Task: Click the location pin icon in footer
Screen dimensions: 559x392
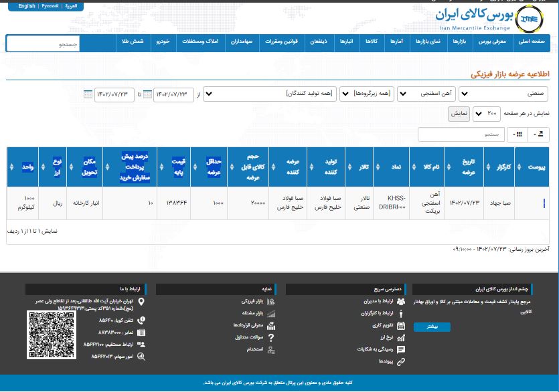Action: click(141, 302)
